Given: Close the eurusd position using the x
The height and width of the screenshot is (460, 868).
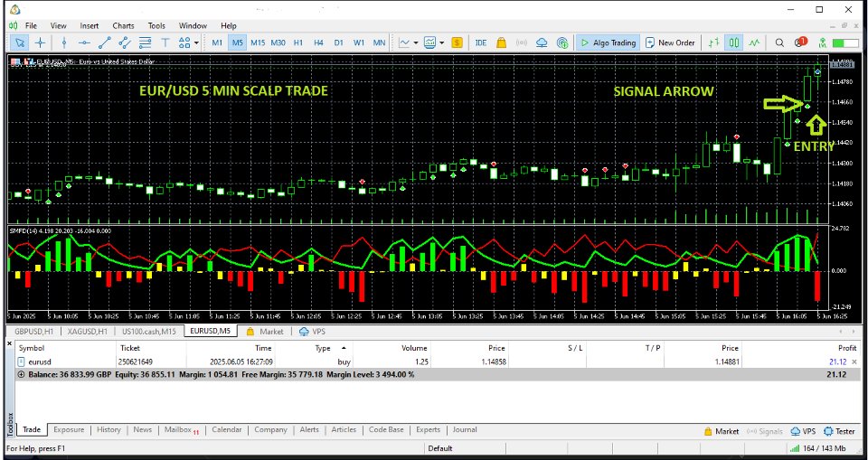Looking at the screenshot, I should [x=854, y=361].
